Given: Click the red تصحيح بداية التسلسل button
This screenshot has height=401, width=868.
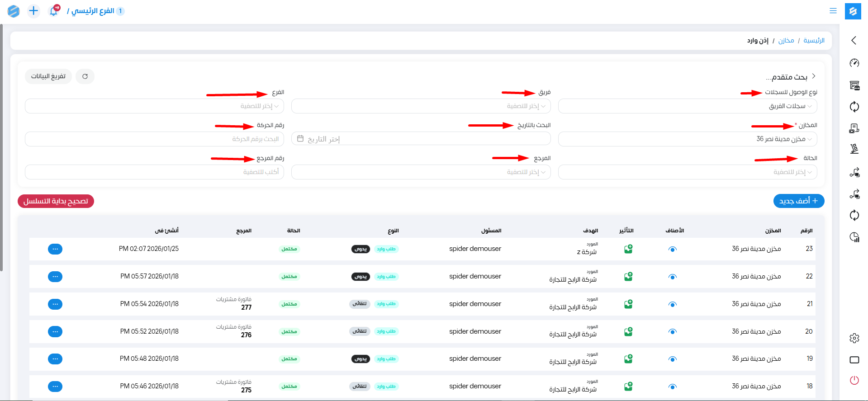Looking at the screenshot, I should (56, 201).
